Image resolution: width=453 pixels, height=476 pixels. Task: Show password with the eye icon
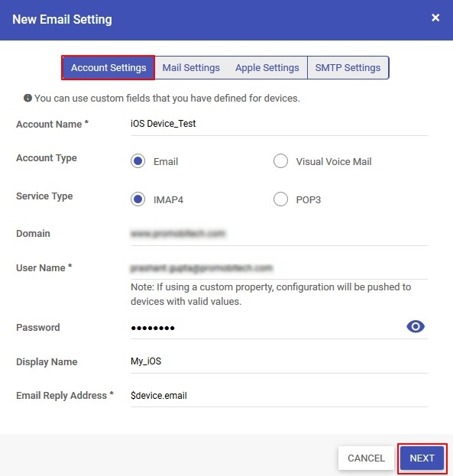point(416,327)
